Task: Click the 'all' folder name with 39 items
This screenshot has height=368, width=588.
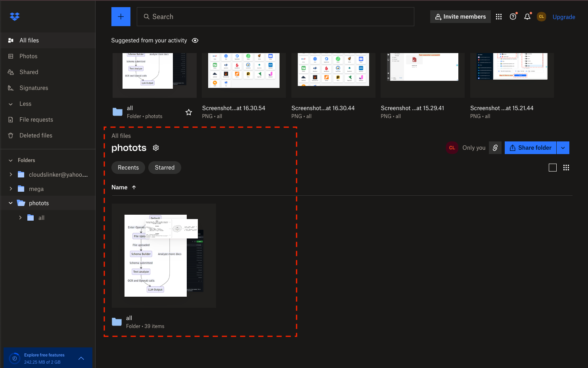Action: click(x=129, y=318)
